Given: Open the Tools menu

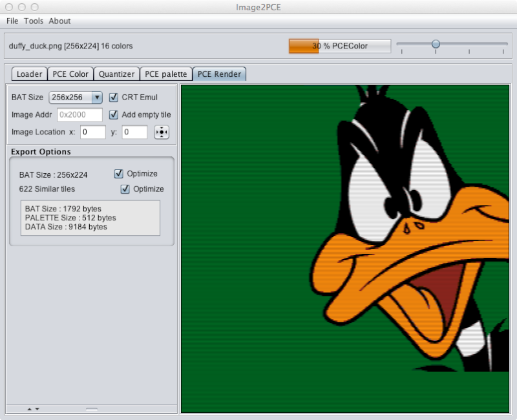Looking at the screenshot, I should click(34, 21).
